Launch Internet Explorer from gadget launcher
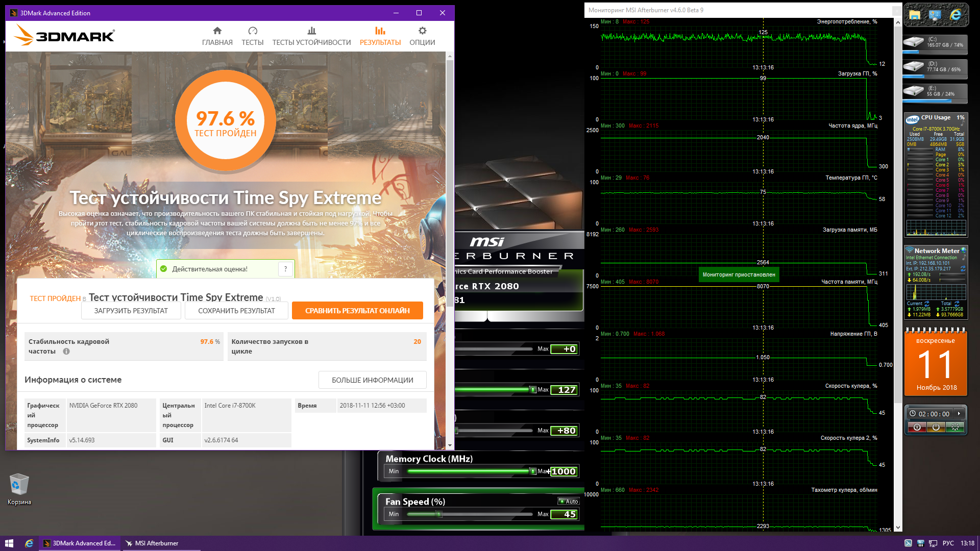This screenshot has height=551, width=980. point(955,15)
